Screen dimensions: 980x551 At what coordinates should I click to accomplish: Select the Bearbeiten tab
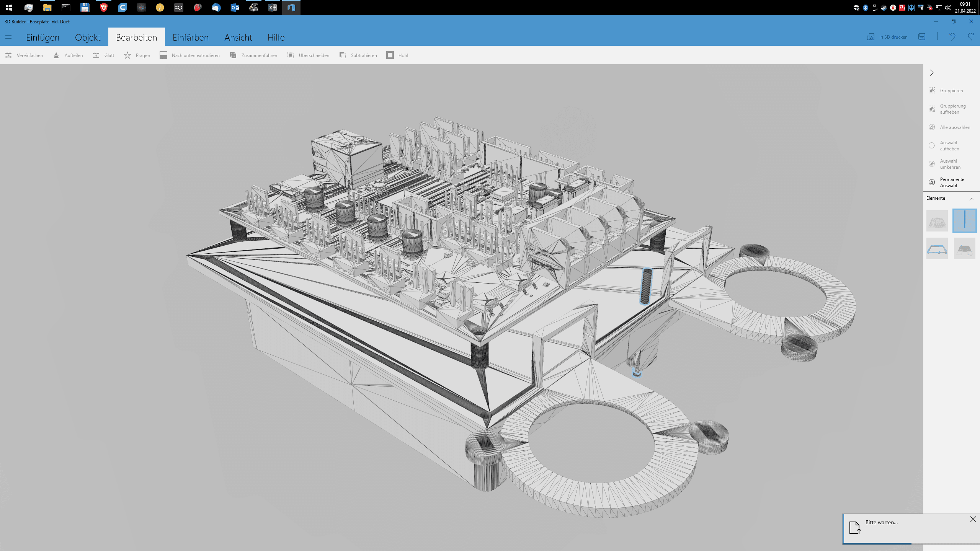tap(137, 37)
